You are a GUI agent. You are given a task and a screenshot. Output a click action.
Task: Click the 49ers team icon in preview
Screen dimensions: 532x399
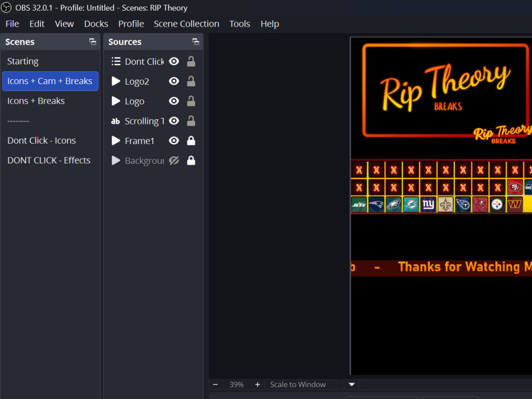tap(514, 187)
